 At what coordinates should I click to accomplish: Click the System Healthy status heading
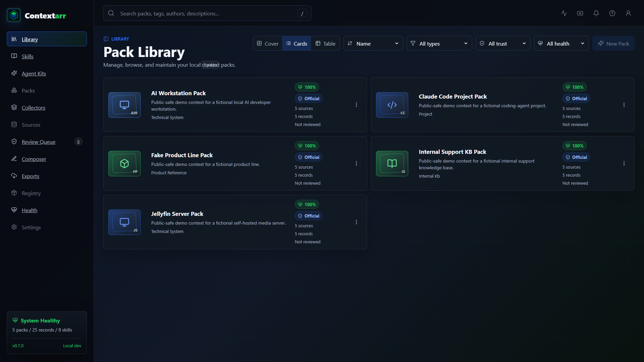click(x=40, y=321)
